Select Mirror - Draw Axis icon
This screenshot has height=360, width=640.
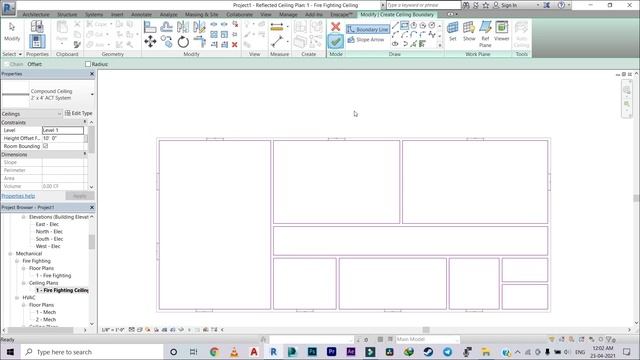coord(199,27)
